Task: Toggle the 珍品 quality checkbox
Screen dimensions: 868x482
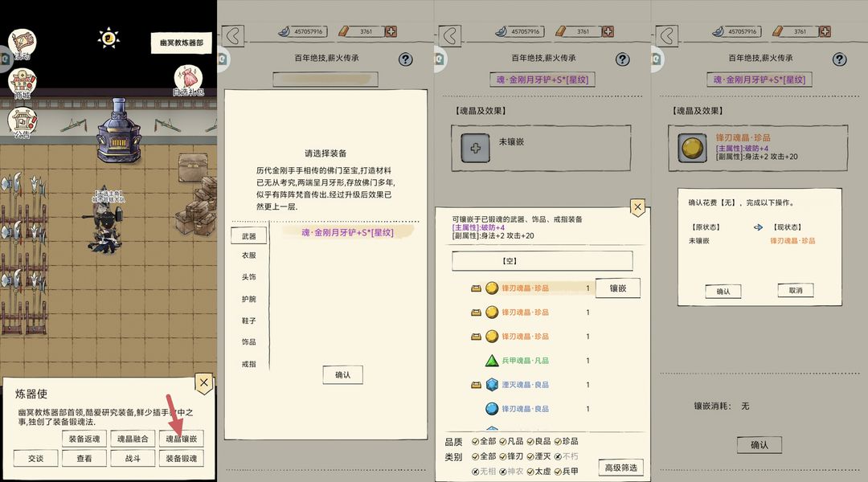Action: point(566,441)
